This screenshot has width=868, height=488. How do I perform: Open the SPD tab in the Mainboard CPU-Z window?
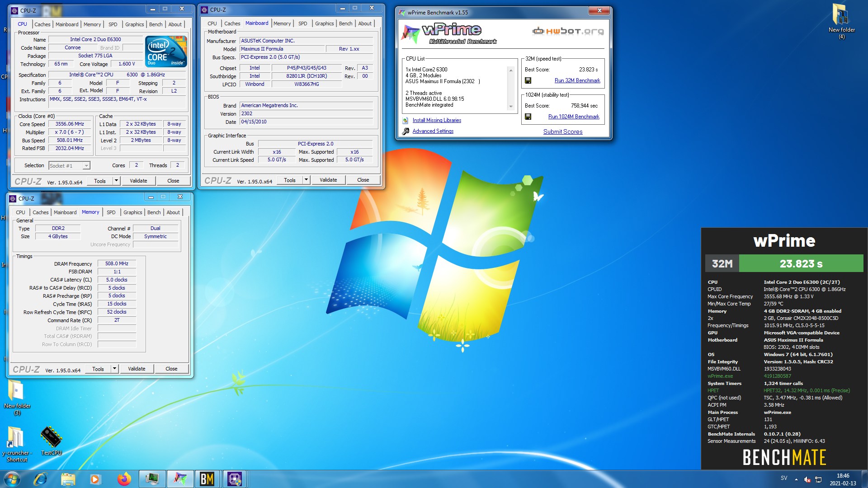[302, 23]
